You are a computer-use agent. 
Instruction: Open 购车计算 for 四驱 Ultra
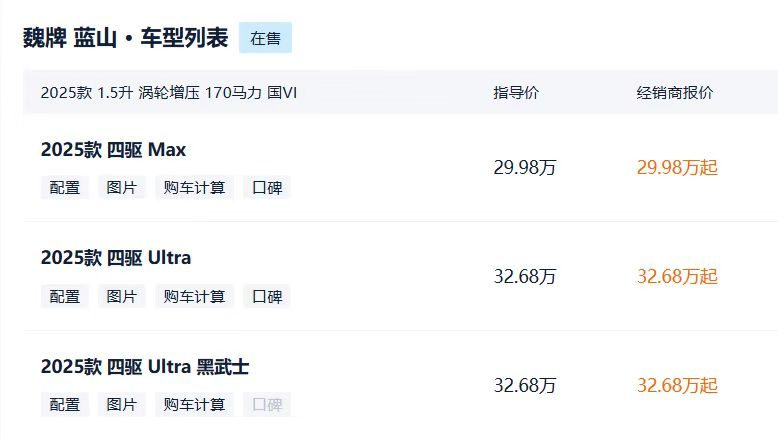click(x=194, y=296)
